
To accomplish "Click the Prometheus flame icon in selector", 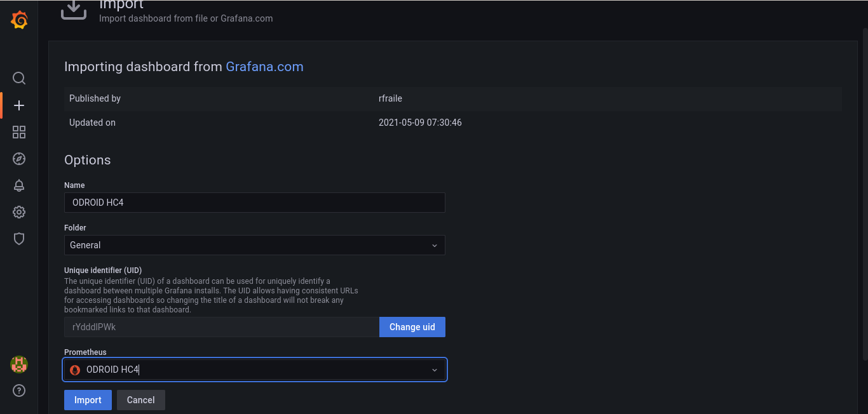I will [75, 370].
